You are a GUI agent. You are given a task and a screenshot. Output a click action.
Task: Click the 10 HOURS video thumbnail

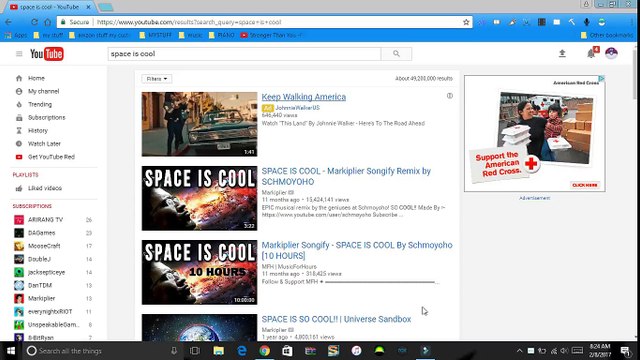pyautogui.click(x=200, y=272)
